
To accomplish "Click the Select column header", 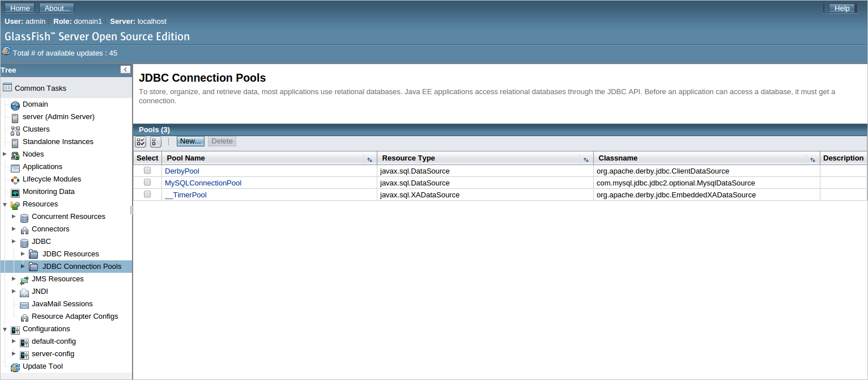I will click(147, 158).
